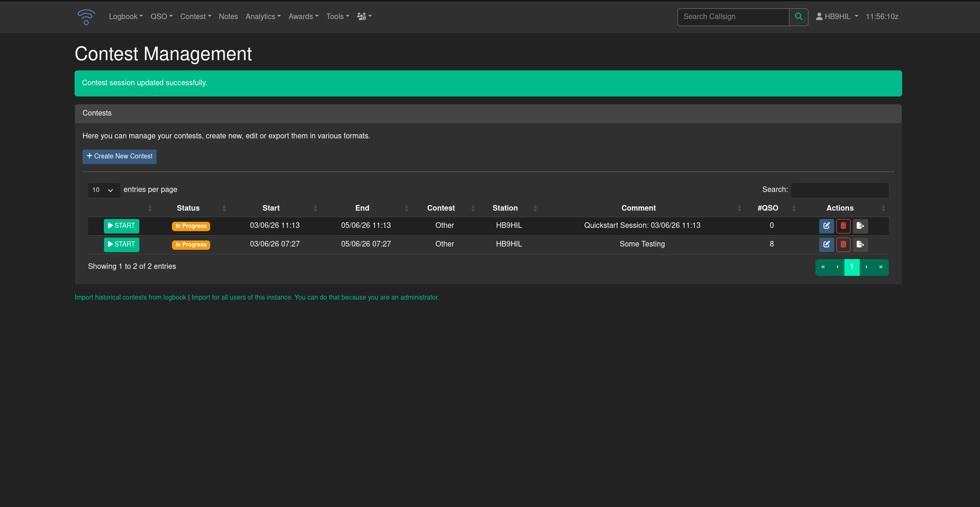980x507 pixels.
Task: Edit the Some Testing contest
Action: click(827, 245)
